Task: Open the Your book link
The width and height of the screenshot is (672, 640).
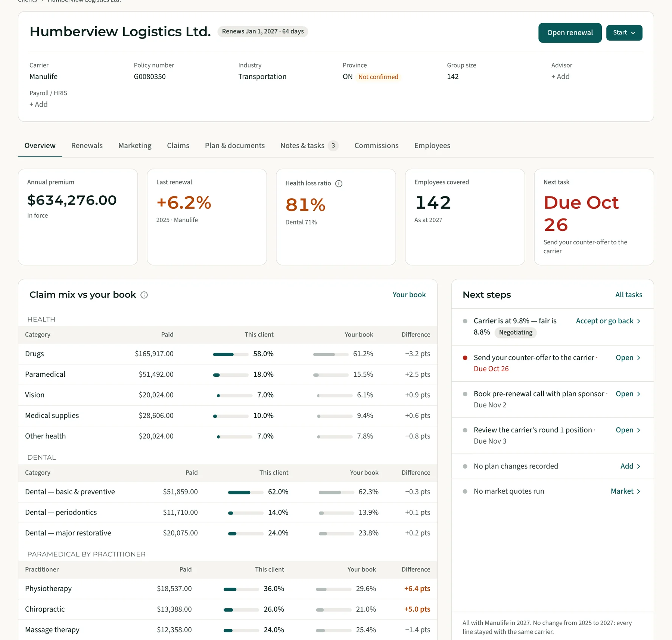Action: click(409, 295)
